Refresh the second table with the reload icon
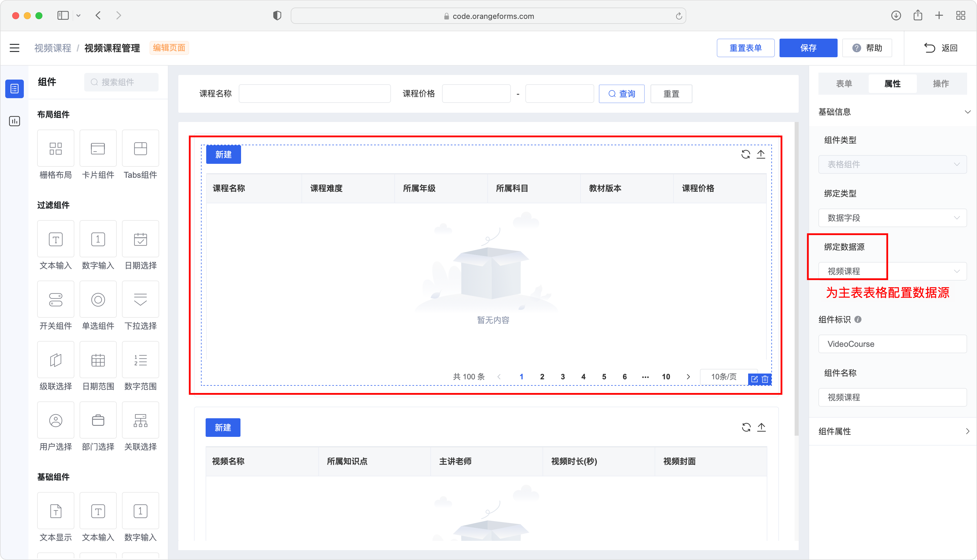This screenshot has width=977, height=560. coord(746,427)
